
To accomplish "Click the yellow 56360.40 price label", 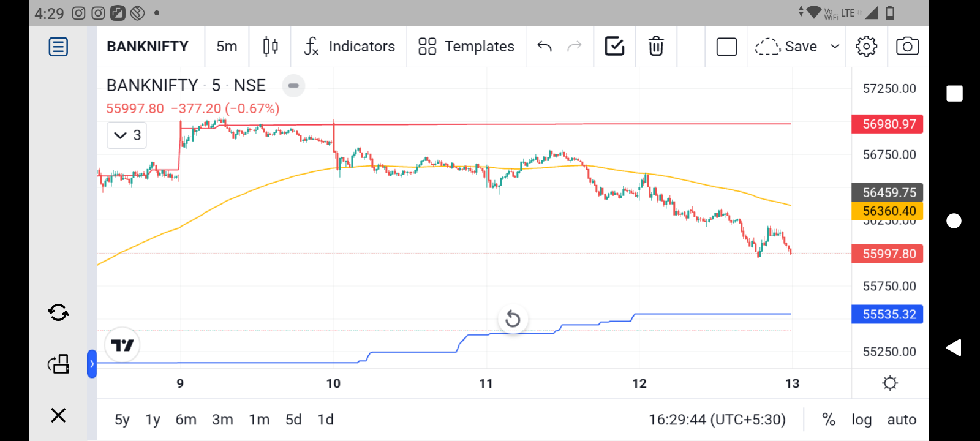I will pyautogui.click(x=888, y=211).
